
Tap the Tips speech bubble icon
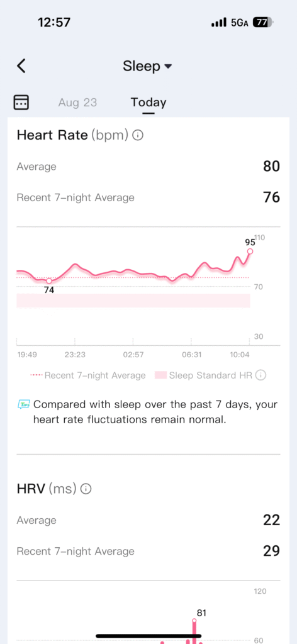click(x=25, y=405)
